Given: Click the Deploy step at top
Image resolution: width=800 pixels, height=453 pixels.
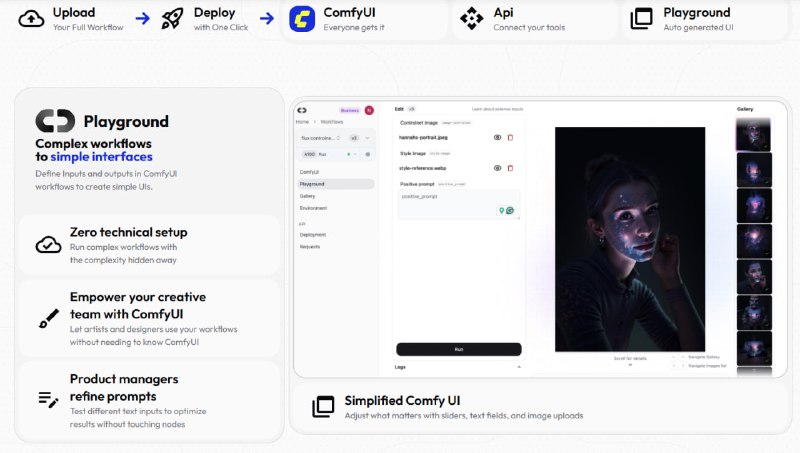Looking at the screenshot, I should 205,19.
